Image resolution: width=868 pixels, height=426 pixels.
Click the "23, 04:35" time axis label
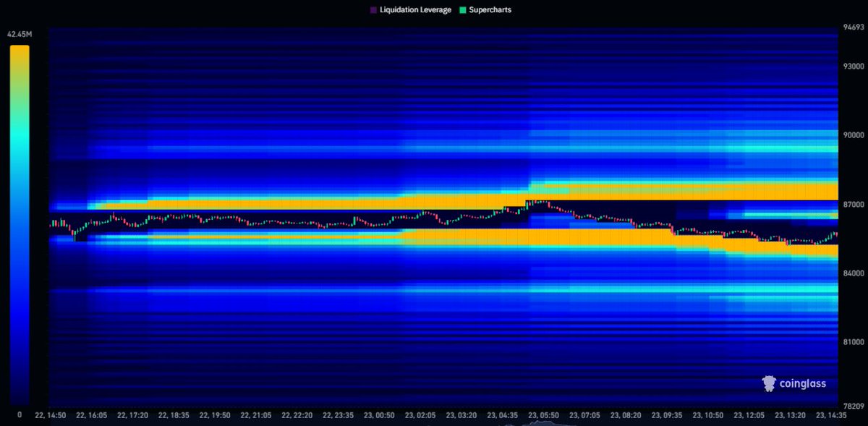coord(502,416)
